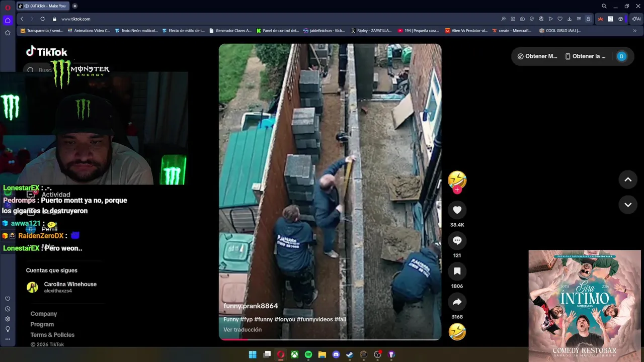Open the Easy Setup sliders icon

click(579, 19)
